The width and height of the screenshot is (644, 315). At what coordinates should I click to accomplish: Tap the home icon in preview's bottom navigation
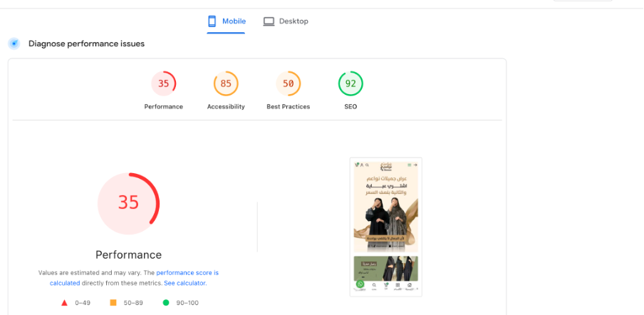410,286
